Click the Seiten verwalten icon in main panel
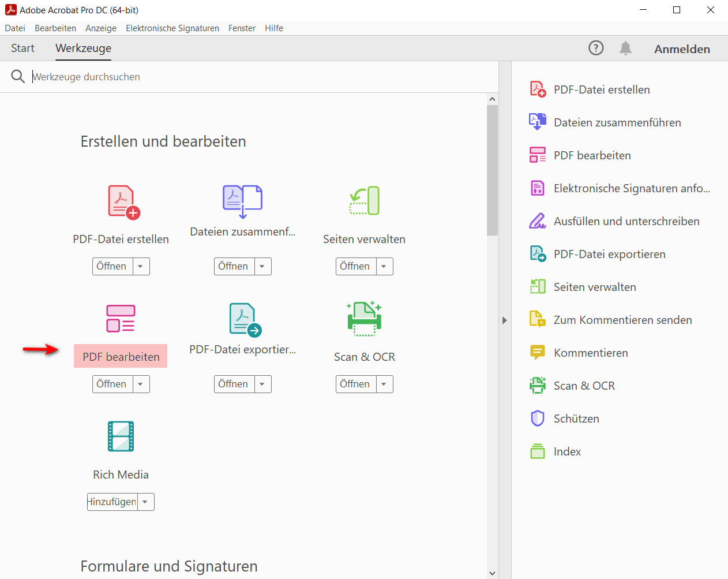This screenshot has height=579, width=728. click(365, 200)
